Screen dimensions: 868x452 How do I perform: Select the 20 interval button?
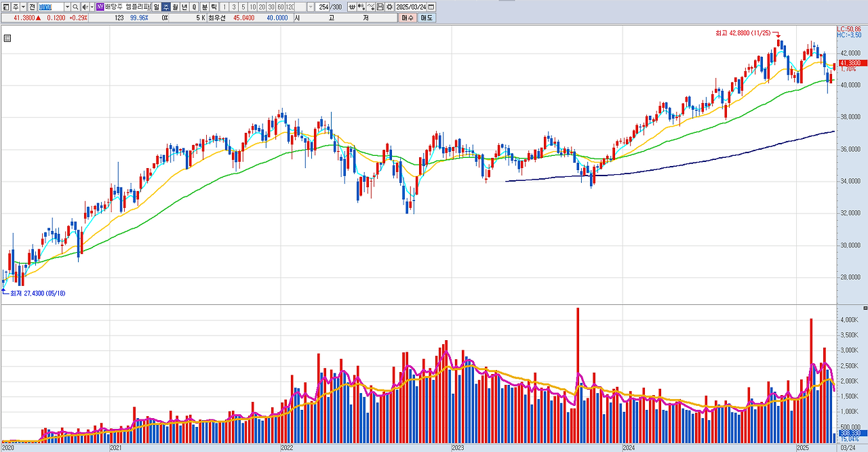coord(262,7)
